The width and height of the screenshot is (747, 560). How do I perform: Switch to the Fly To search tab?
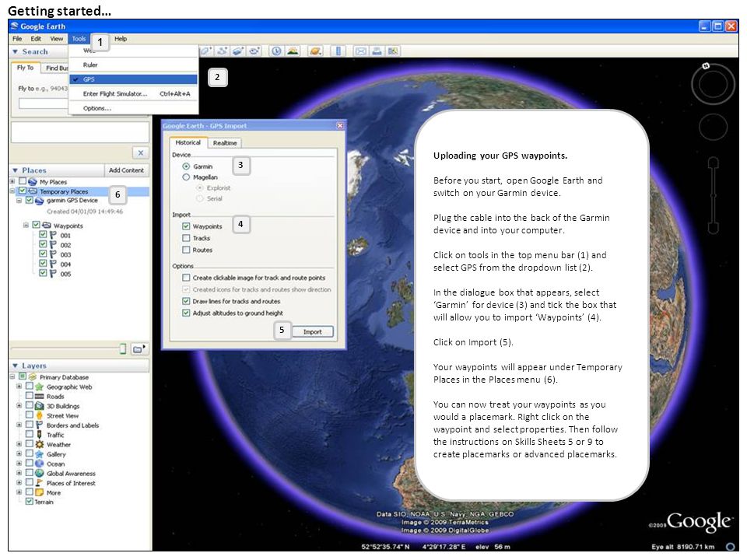tap(25, 68)
